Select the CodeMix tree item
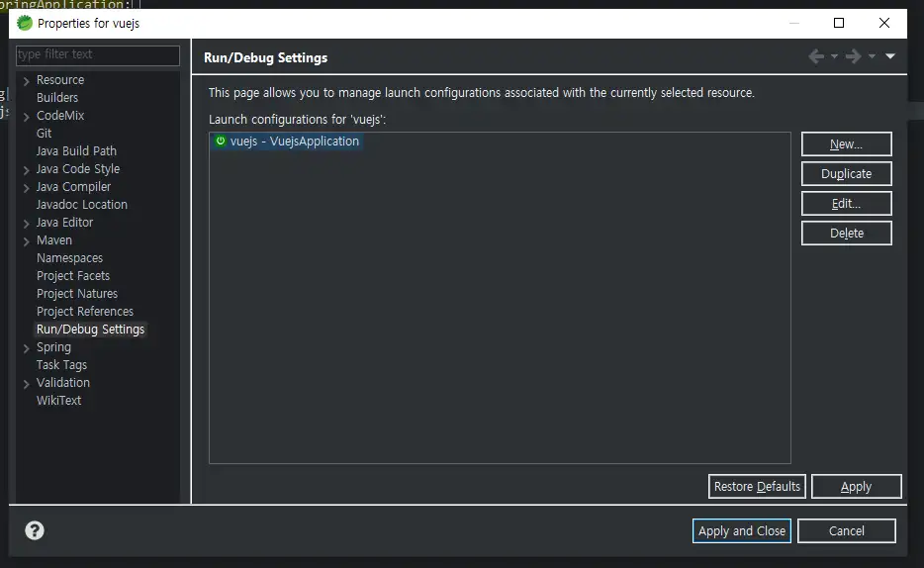Screen dimensions: 924x568 pyautogui.click(x=60, y=115)
